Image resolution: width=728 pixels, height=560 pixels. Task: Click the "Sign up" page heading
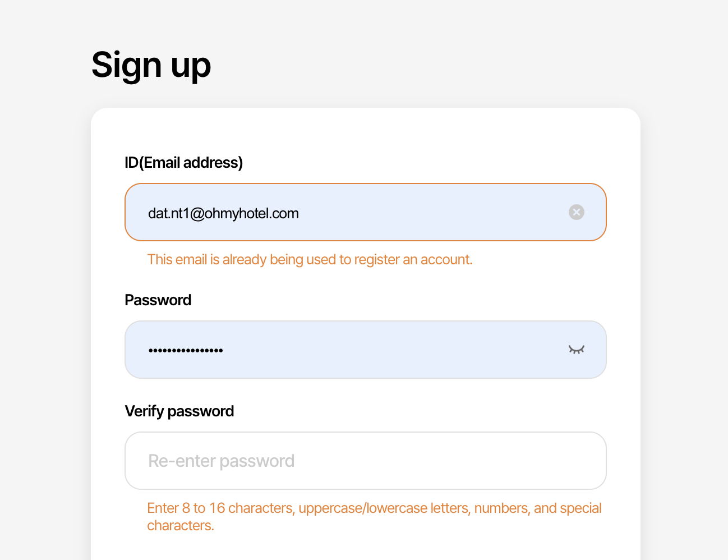(x=151, y=65)
